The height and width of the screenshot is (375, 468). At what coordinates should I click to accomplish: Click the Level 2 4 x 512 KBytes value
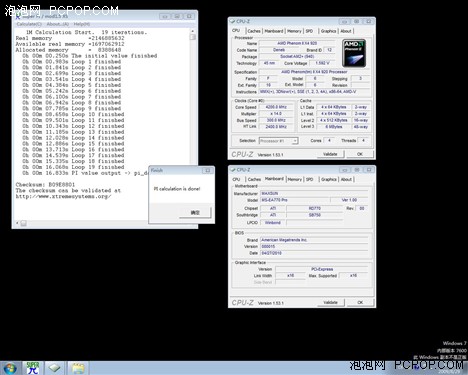coord(334,120)
